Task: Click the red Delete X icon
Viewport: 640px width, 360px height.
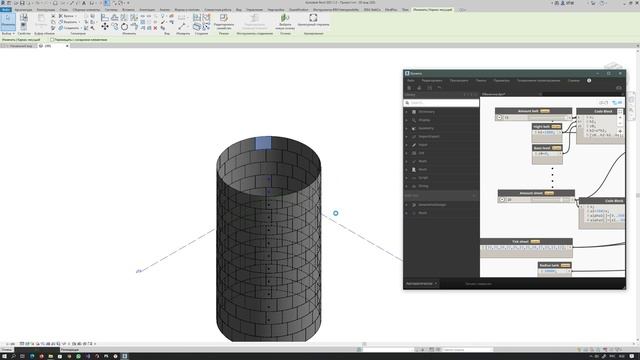Action: [155, 28]
